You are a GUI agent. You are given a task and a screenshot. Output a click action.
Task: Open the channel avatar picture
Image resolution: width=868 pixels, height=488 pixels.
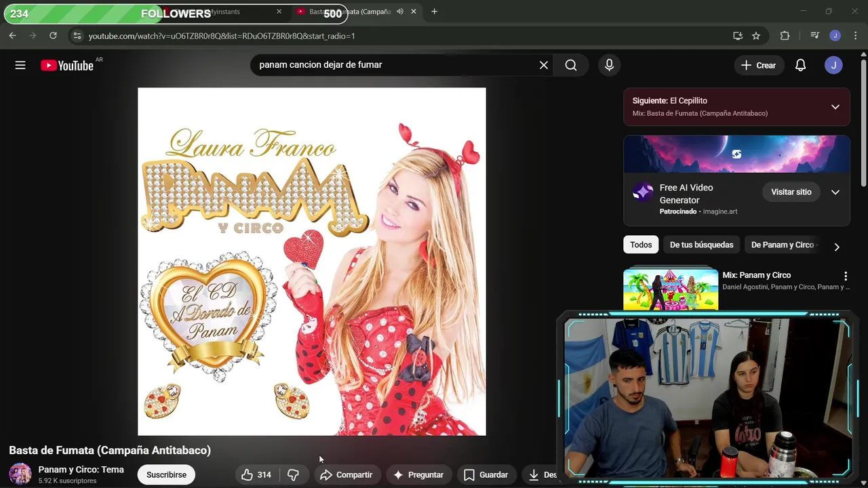(20, 474)
